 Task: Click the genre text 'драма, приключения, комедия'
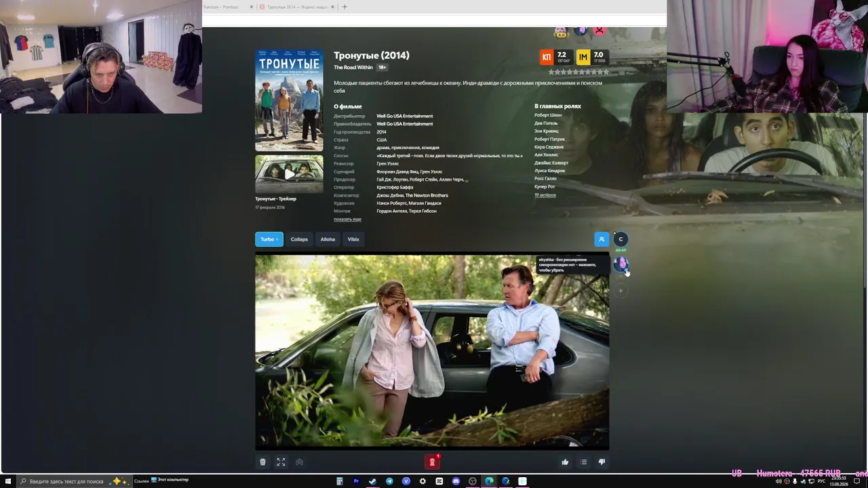click(408, 148)
